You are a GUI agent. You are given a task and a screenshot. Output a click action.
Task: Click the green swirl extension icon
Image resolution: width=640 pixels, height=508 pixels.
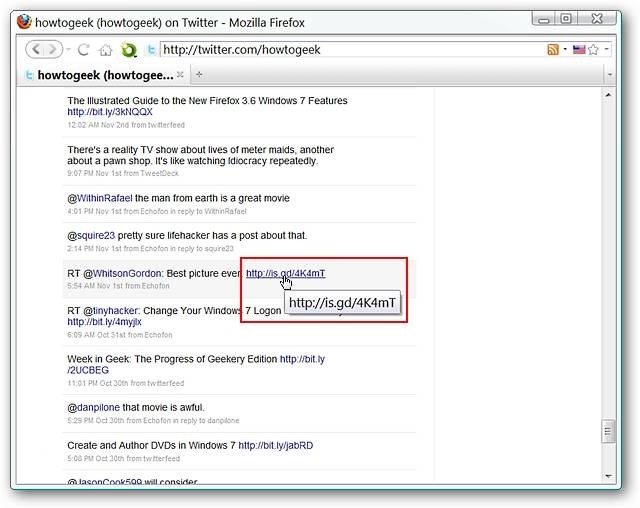(129, 50)
